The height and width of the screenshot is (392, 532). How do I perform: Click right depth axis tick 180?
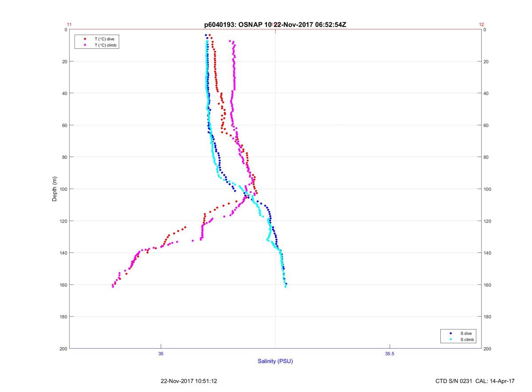coord(488,317)
